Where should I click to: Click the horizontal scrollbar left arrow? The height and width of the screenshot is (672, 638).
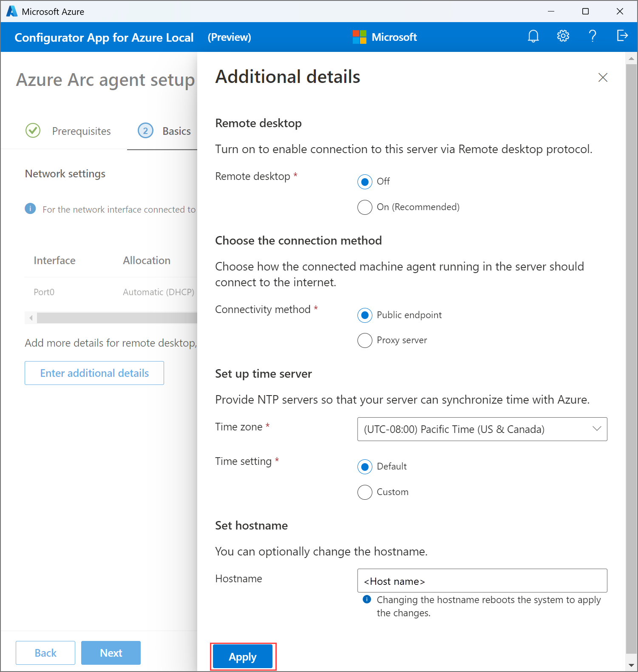[31, 318]
